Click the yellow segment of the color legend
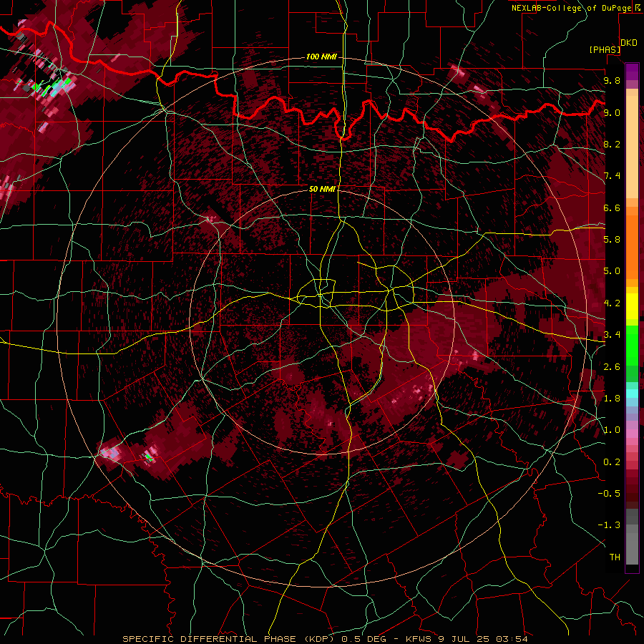The image size is (644, 644). pyautogui.click(x=632, y=306)
